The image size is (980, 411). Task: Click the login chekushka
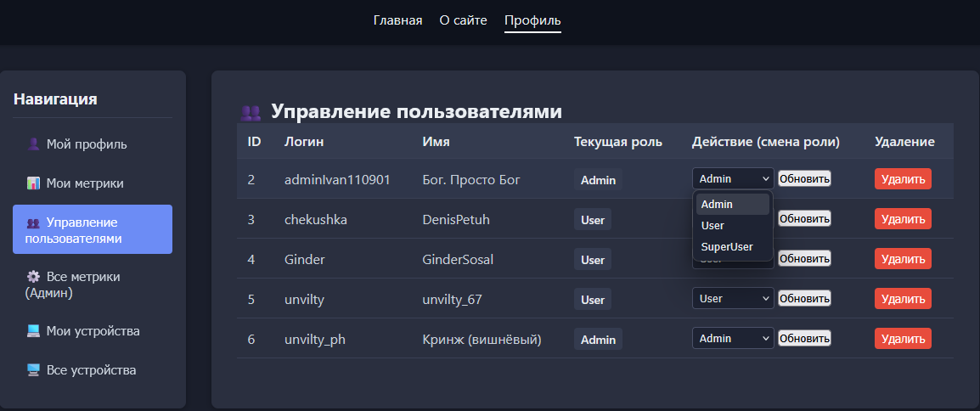point(316,220)
